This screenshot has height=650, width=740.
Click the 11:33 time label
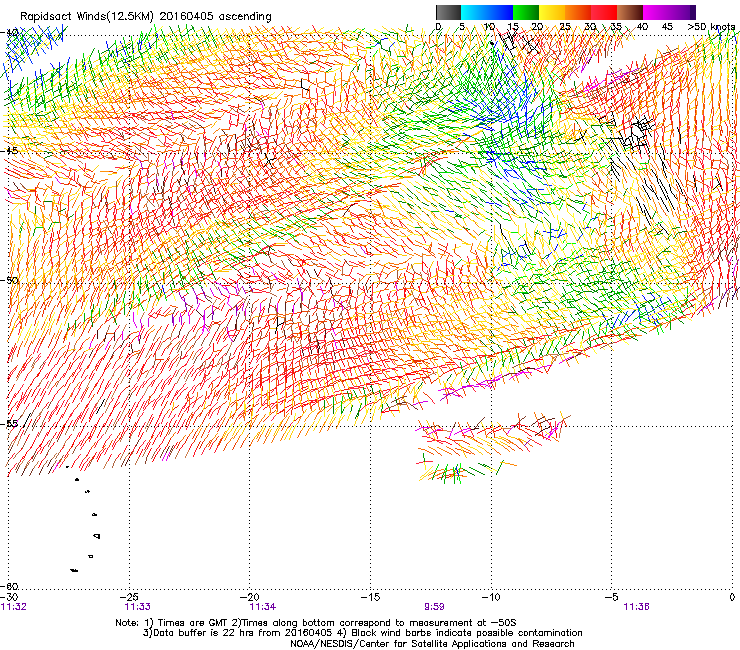pyautogui.click(x=137, y=607)
